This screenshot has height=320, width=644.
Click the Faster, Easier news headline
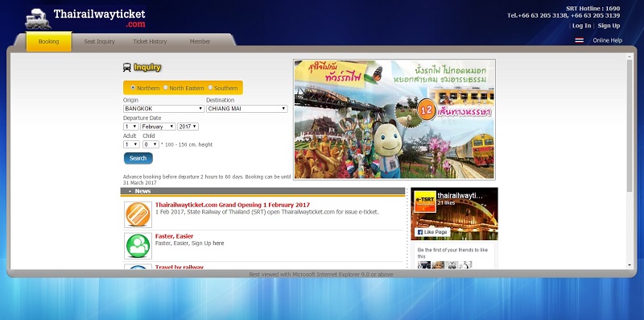point(174,236)
